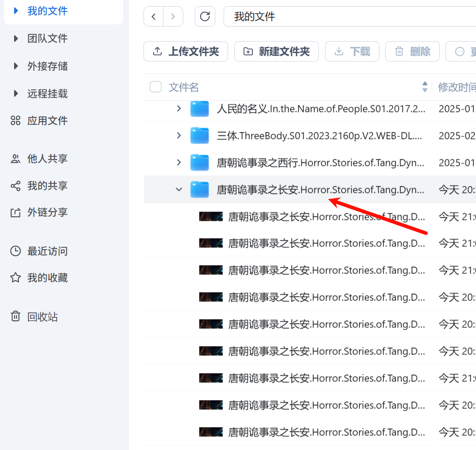Screen dimensions: 476x450
Task: Expand the 唐朝诡事录之西行 folder row
Action: (x=179, y=162)
